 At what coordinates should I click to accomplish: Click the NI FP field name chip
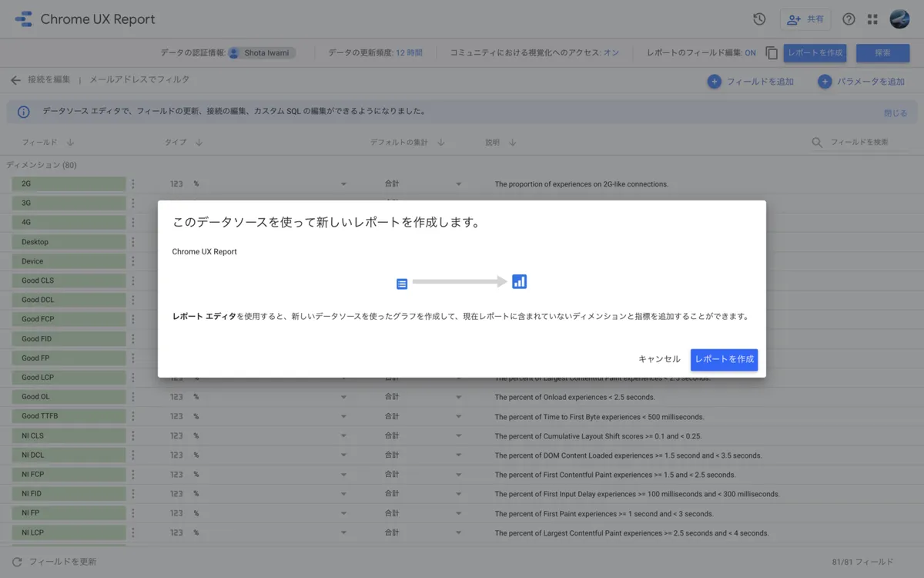coord(69,513)
